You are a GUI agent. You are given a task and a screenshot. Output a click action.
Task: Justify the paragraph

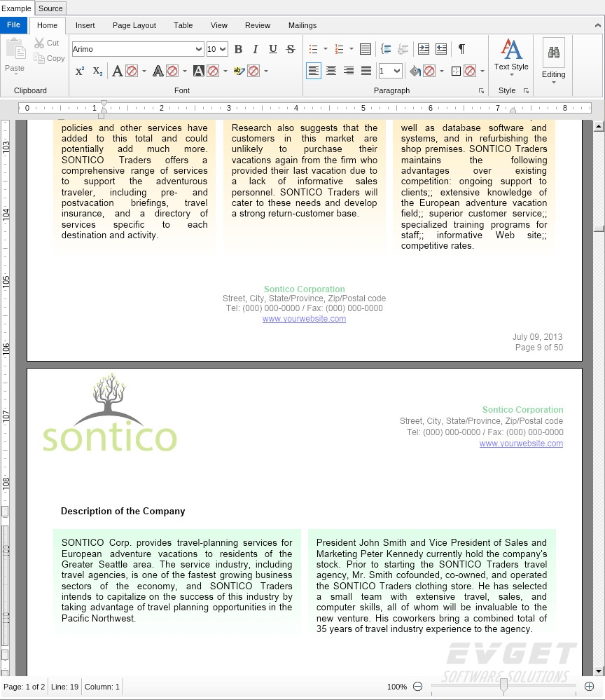(x=366, y=71)
